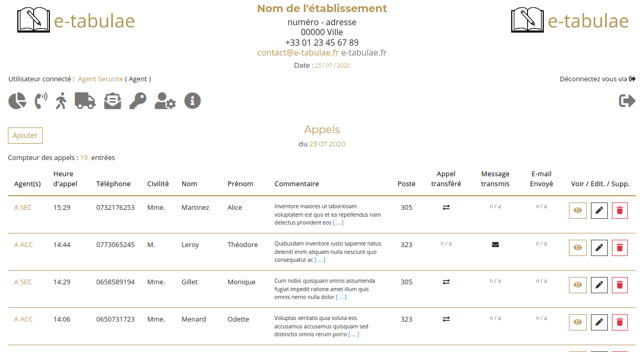Click the left e-tabulae book logo
Image resolution: width=644 pixels, height=352 pixels.
76,20
